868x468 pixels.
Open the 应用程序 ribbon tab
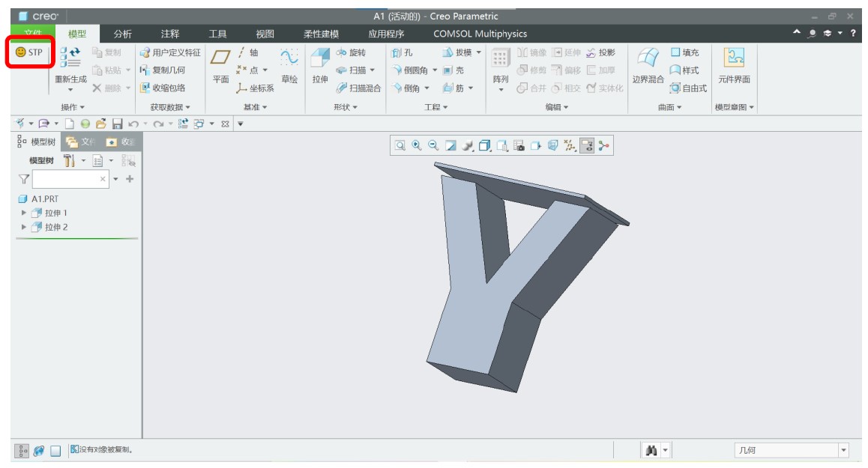coord(386,34)
